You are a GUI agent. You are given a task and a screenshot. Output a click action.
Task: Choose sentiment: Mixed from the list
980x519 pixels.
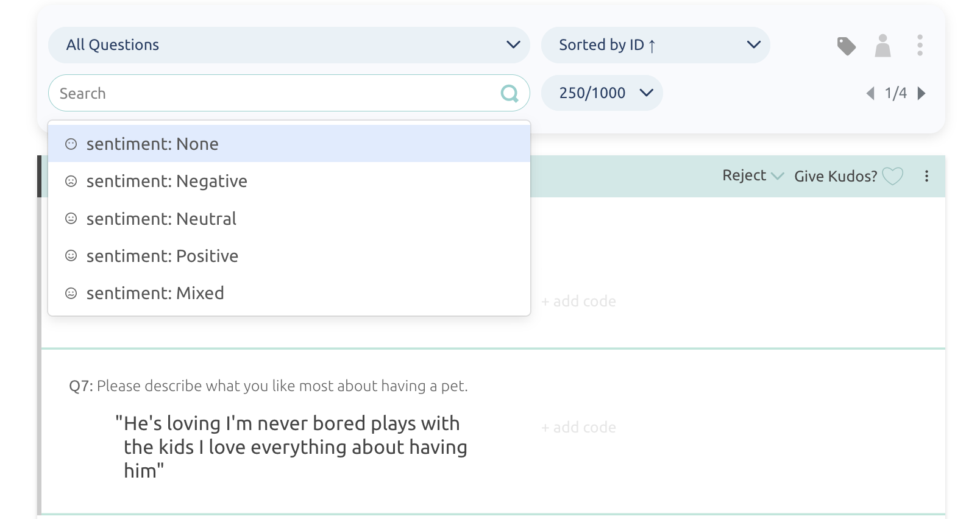coord(155,293)
